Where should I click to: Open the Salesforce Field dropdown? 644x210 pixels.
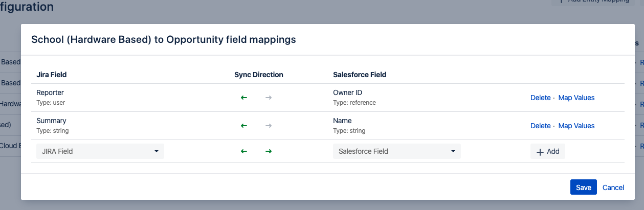point(397,151)
